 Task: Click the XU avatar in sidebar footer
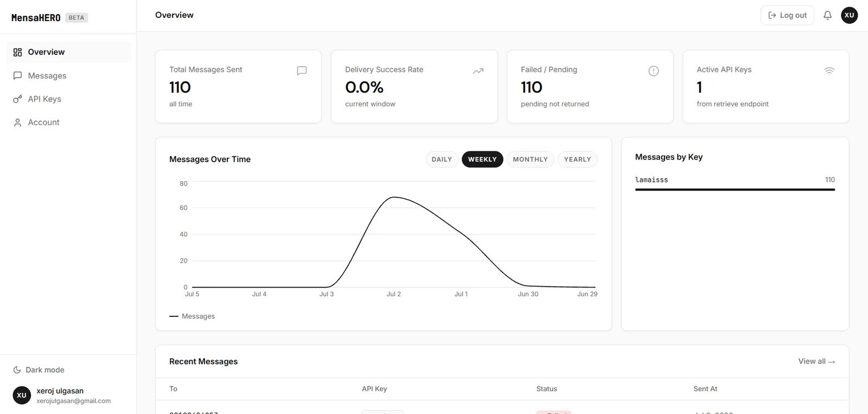pos(22,396)
